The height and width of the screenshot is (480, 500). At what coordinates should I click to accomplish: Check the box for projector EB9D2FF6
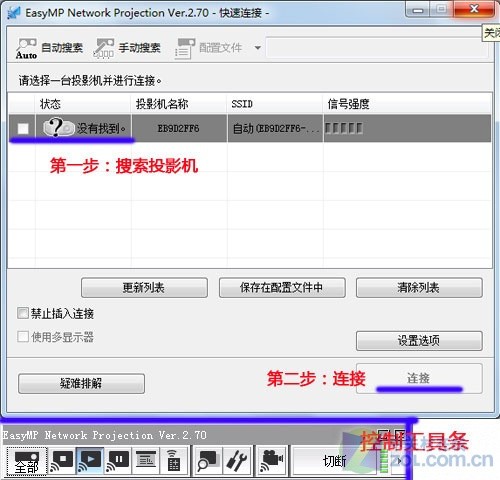(23, 128)
